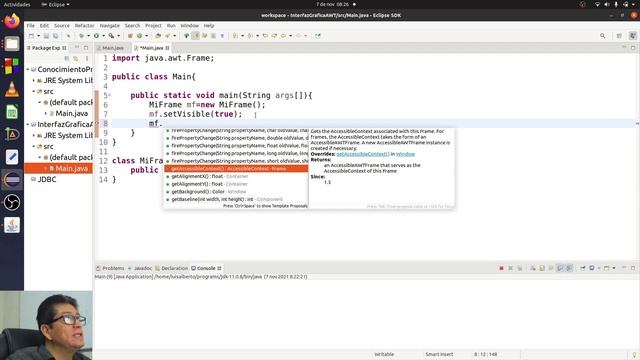Image resolution: width=640 pixels, height=360 pixels.
Task: Click the Quick Access magnifier icon
Action: [x=602, y=36]
